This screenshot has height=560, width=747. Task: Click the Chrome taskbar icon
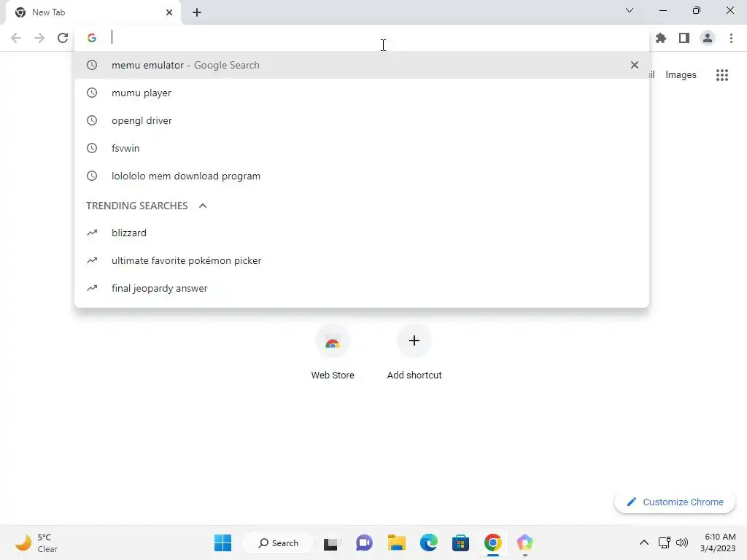493,542
